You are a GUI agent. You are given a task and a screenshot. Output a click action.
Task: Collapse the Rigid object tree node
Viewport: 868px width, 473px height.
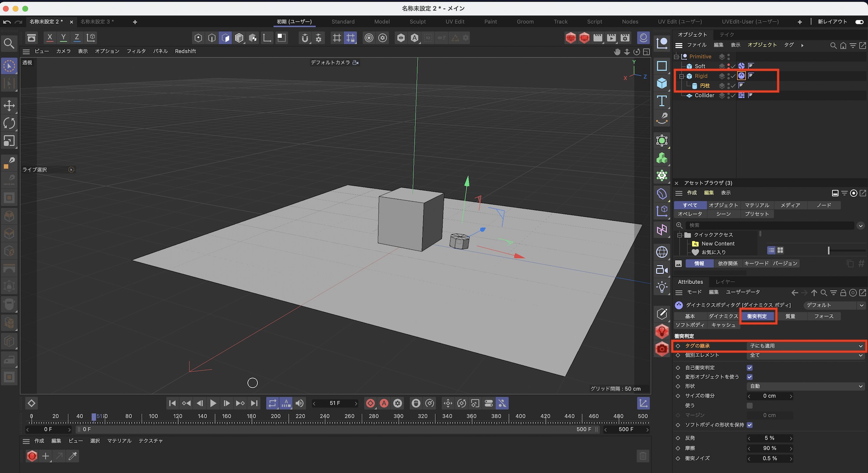point(681,76)
